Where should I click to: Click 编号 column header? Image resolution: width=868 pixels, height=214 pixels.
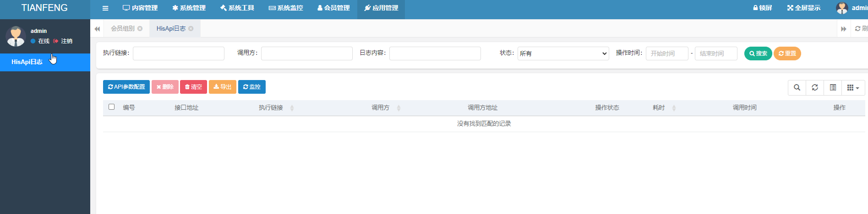129,108
